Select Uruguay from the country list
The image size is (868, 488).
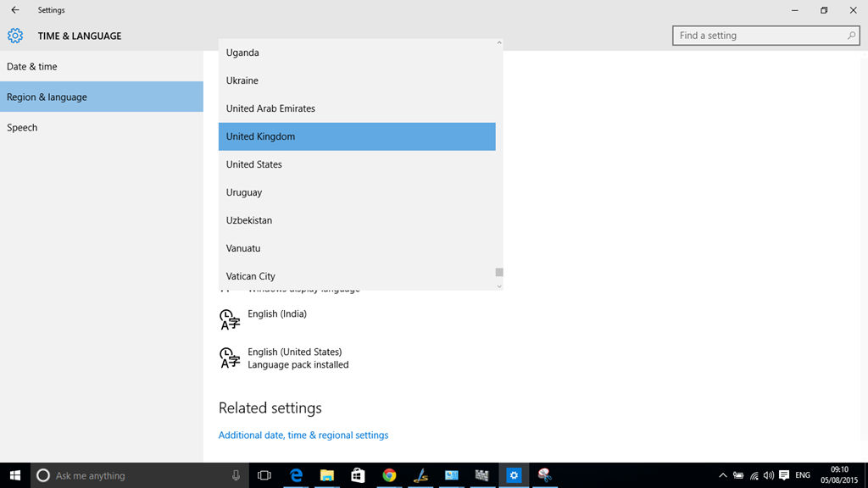tap(357, 192)
